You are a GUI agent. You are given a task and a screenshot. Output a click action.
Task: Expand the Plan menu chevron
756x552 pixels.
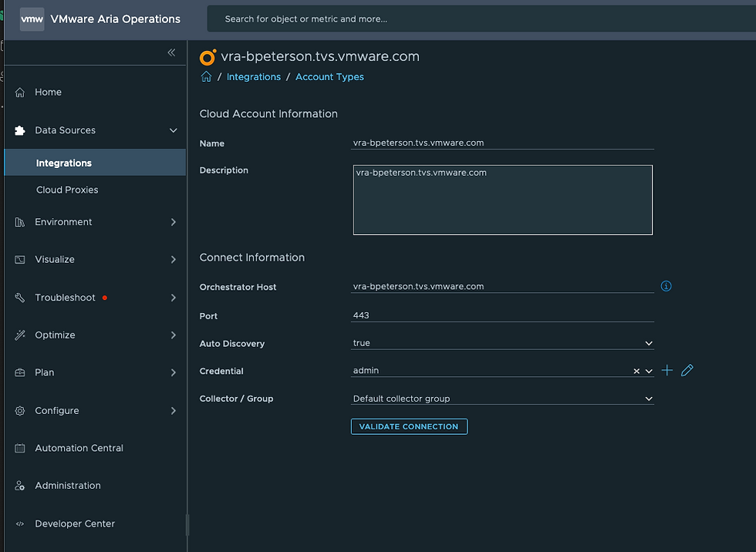coord(173,373)
